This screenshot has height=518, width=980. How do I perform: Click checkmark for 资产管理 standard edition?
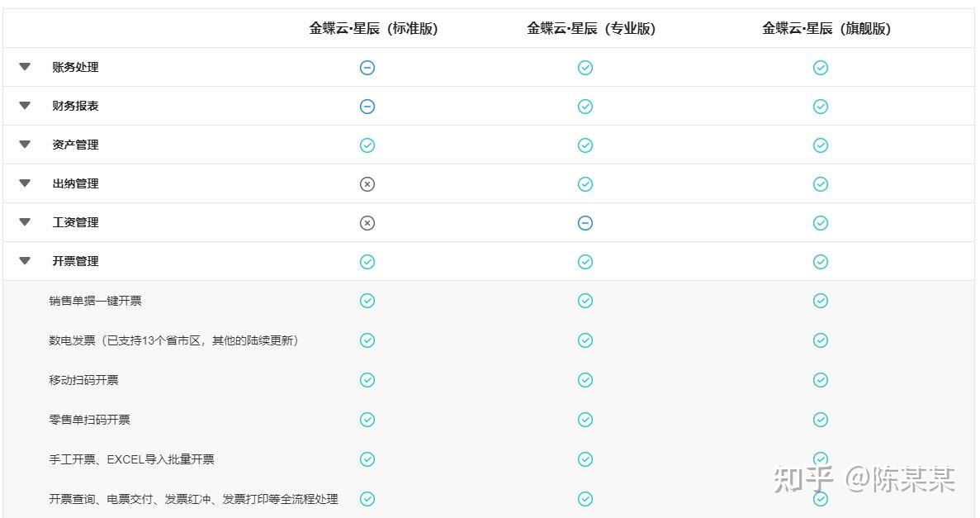pos(367,145)
